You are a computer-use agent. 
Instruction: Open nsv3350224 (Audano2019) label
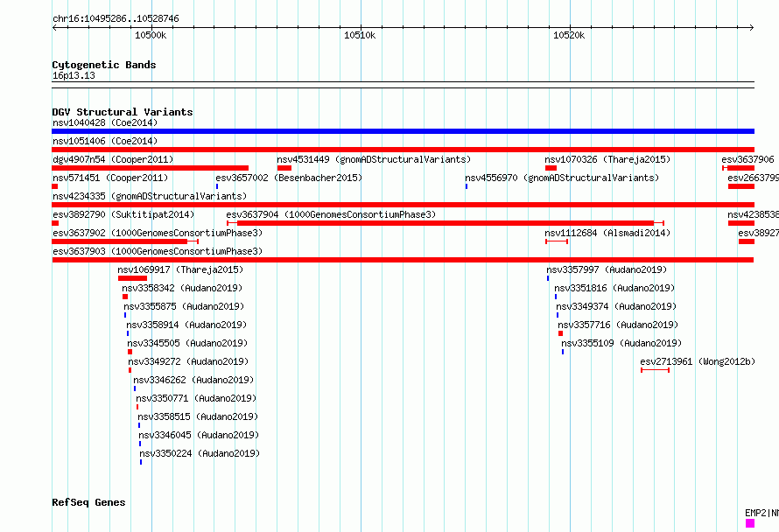200,453
